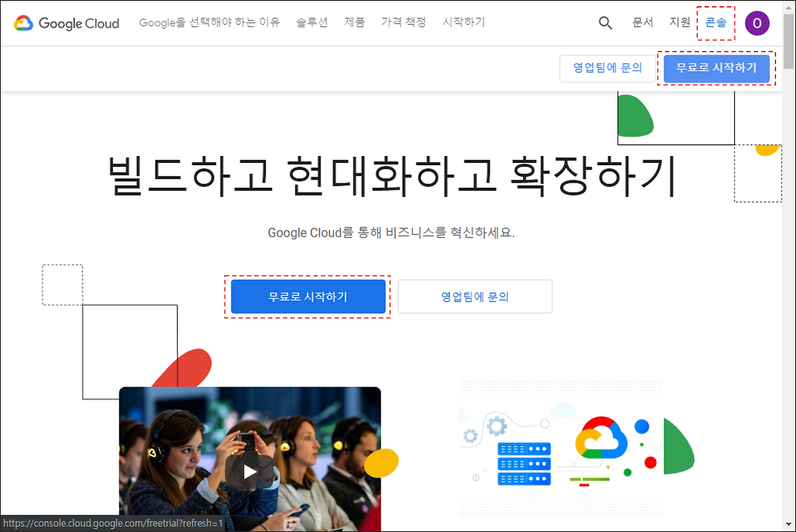Open the purple account avatar
The height and width of the screenshot is (532, 796).
(x=757, y=23)
